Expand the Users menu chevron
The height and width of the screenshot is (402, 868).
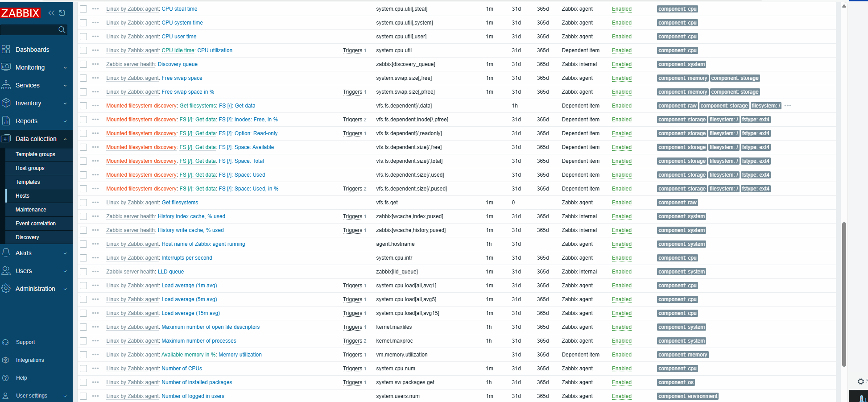click(x=65, y=271)
